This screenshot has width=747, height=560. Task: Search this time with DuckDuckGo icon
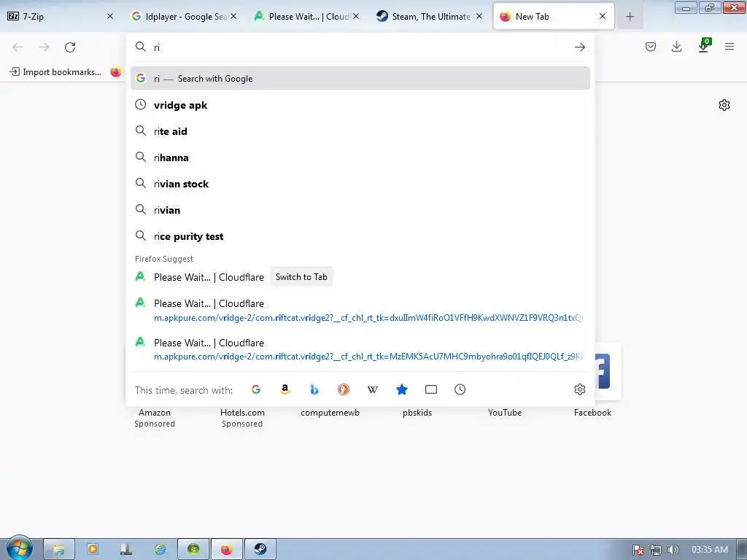[x=343, y=389]
